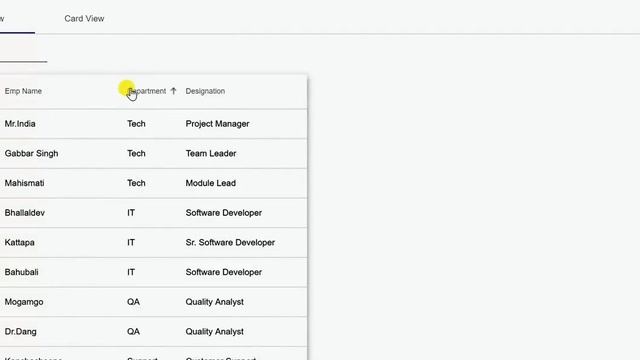Sort by the Designation column header
The height and width of the screenshot is (360, 640).
click(x=205, y=91)
